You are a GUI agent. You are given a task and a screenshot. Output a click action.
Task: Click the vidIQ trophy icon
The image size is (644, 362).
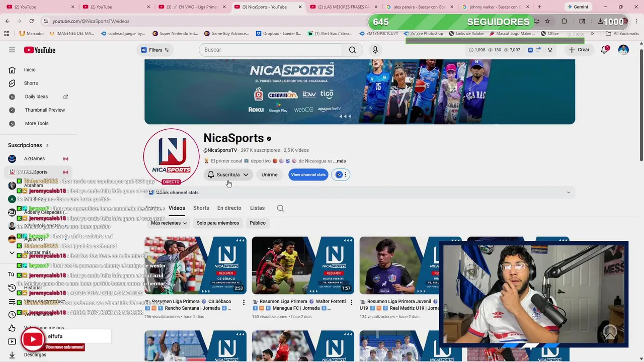point(550,50)
